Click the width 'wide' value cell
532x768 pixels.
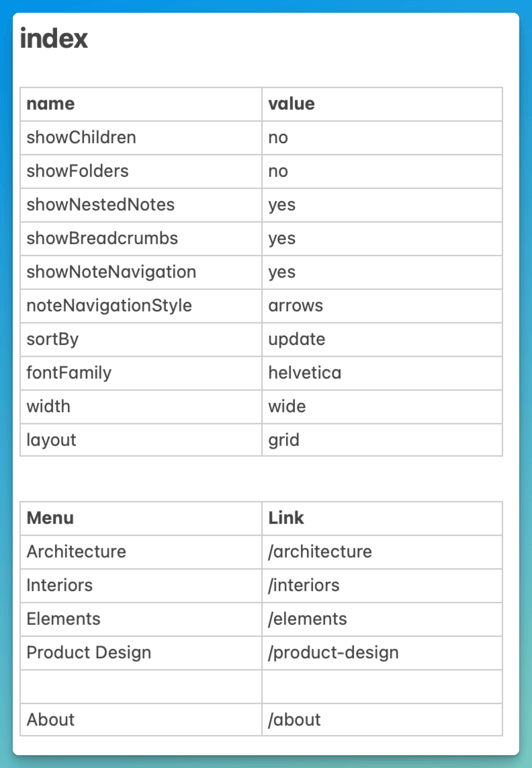(x=382, y=407)
